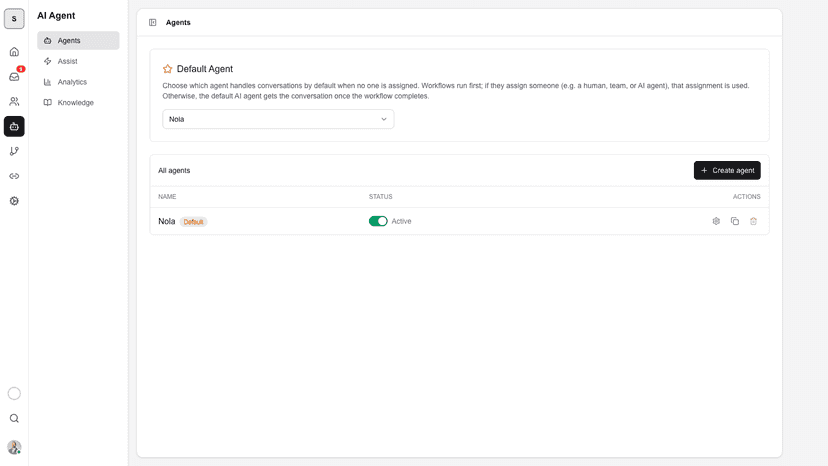Duplicate the Nola agent
This screenshot has height=466, width=828.
tap(735, 221)
